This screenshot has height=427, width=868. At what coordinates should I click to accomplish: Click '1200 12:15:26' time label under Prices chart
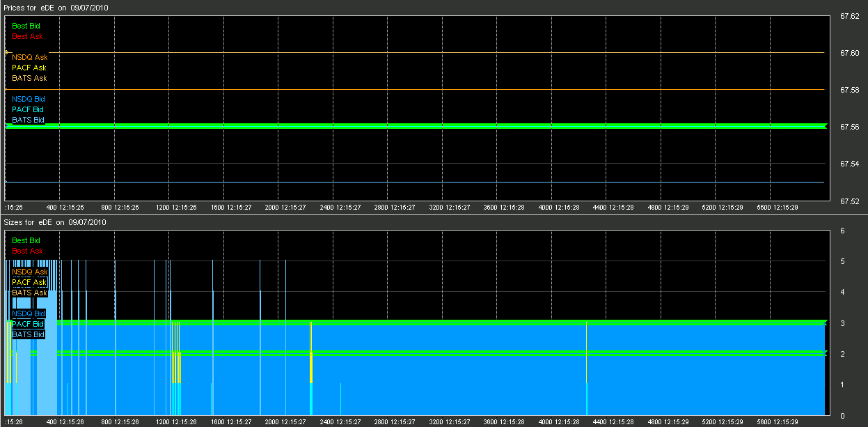[175, 208]
